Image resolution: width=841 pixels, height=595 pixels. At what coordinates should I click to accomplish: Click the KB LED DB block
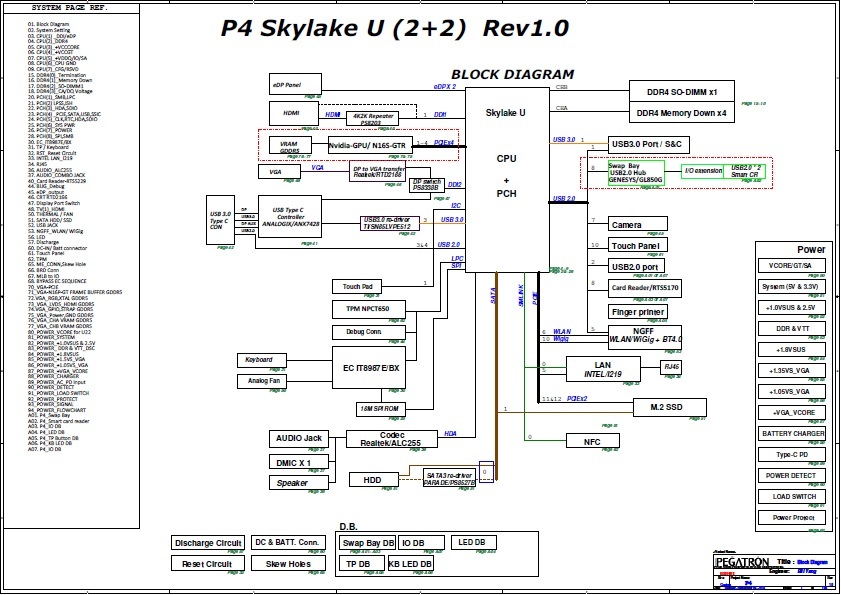tap(410, 563)
